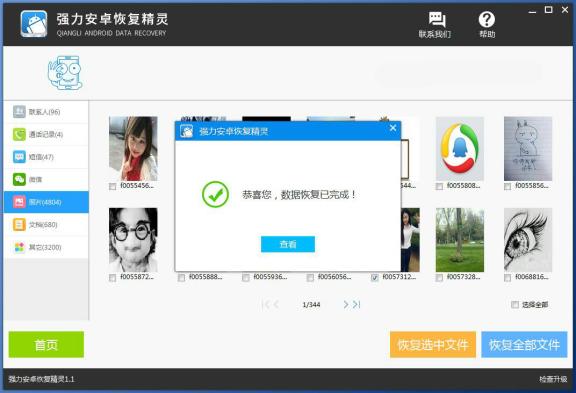Screen dimensions: 576x393
Task: Click 恢复选中文件 recover selected button
Action: coord(433,345)
